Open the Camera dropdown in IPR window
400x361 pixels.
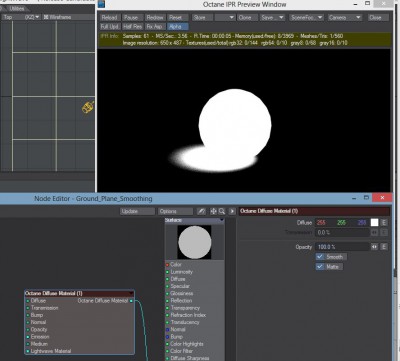click(344, 17)
